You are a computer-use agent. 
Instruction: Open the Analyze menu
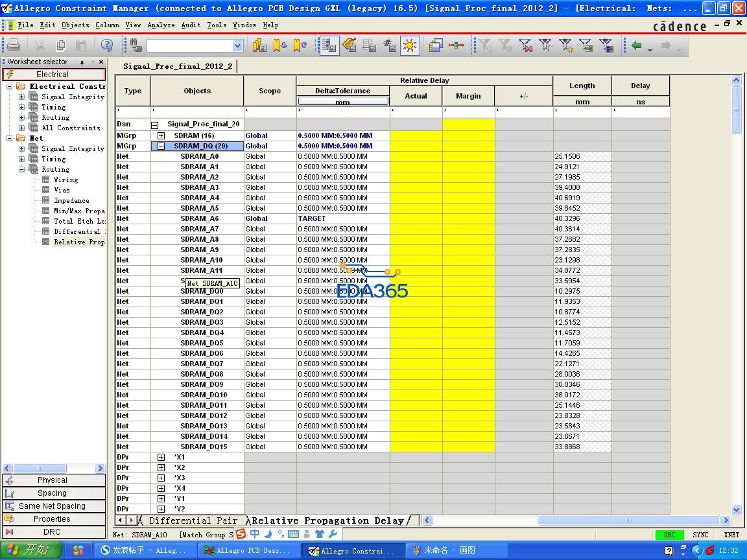click(161, 25)
